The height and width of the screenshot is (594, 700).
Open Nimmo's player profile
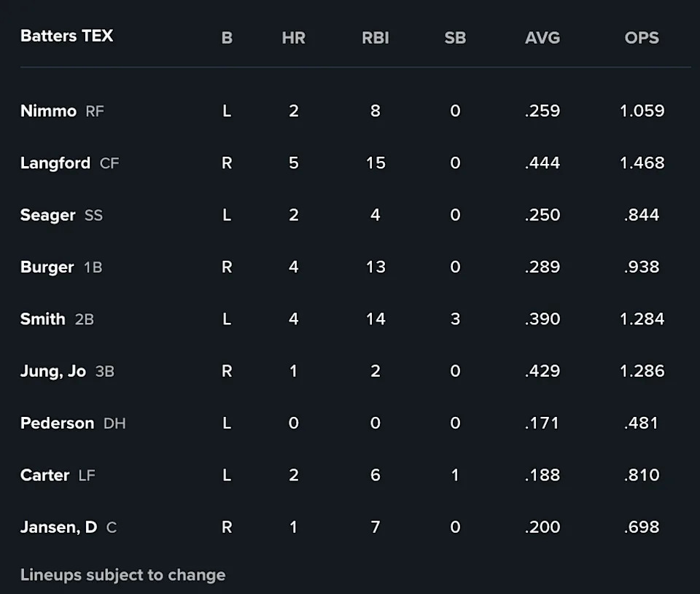(48, 111)
